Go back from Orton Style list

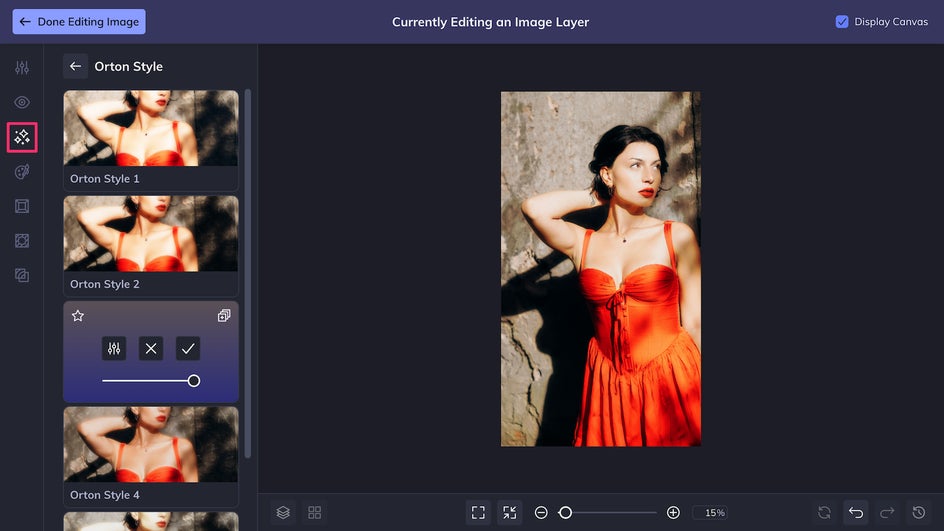[75, 66]
